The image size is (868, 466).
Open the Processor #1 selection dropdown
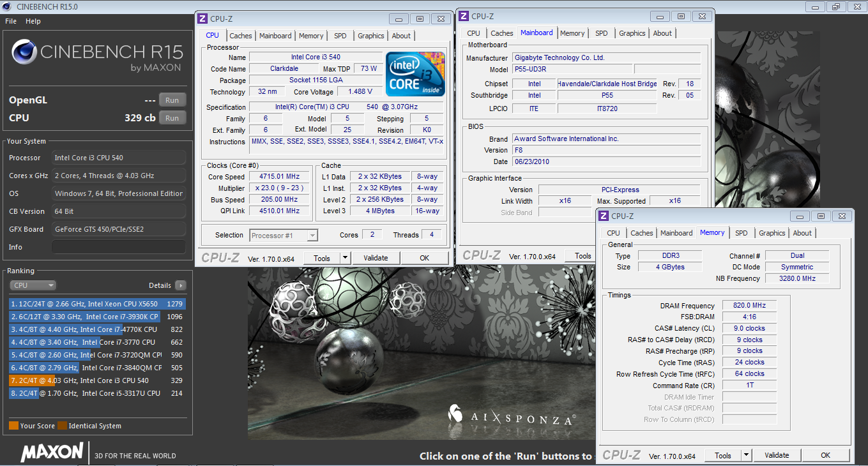coord(284,236)
